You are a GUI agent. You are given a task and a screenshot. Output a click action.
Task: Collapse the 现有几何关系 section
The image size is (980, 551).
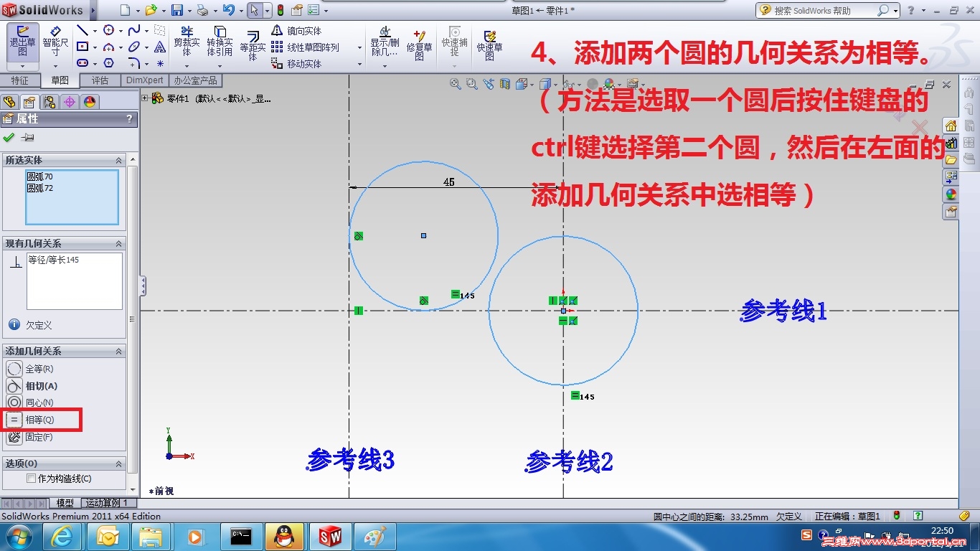click(120, 244)
